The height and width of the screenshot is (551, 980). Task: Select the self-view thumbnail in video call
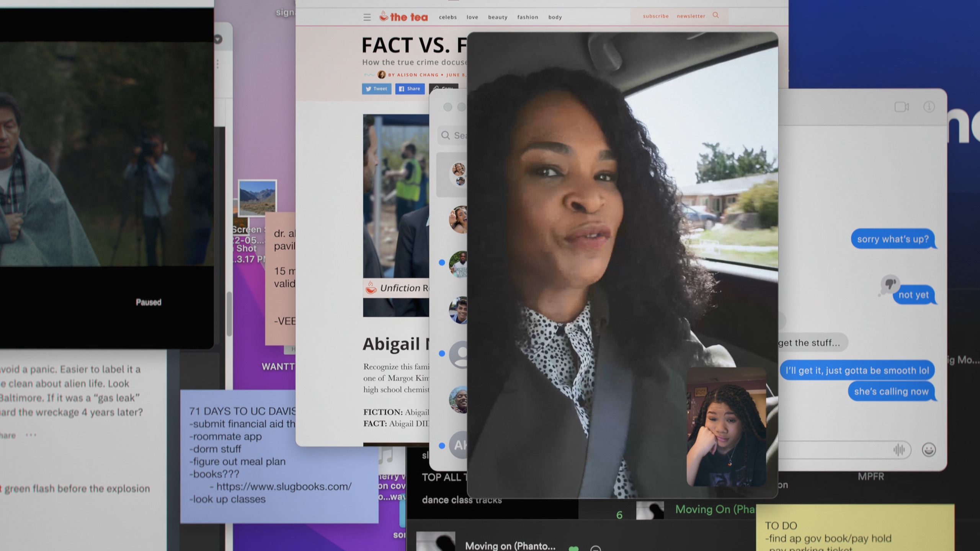[726, 427]
